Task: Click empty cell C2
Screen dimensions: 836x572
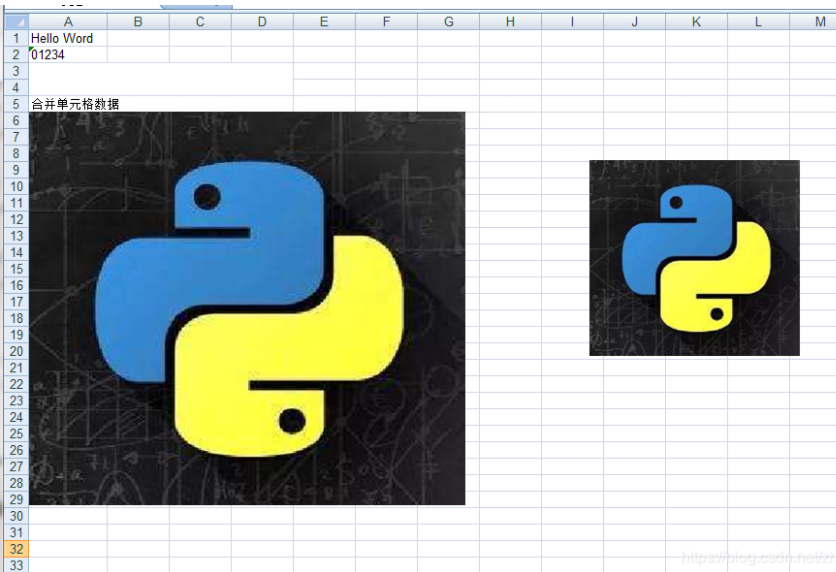Action: click(200, 55)
